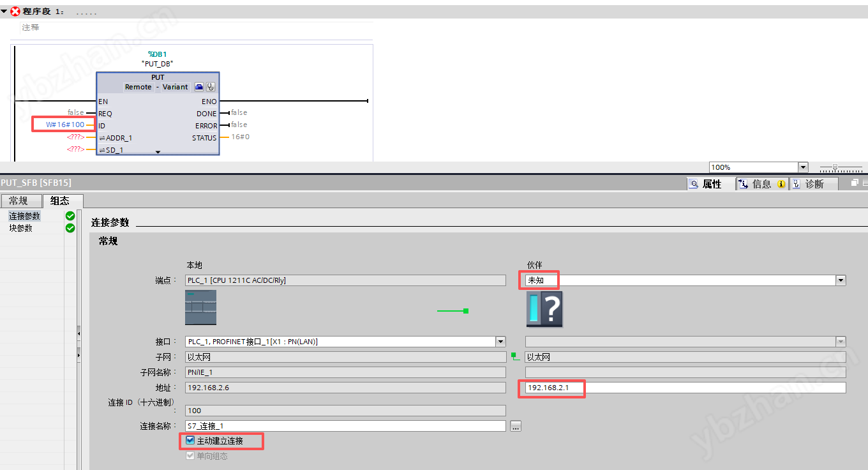Collapse the 程序段 1 network
868x470 pixels.
click(x=4, y=11)
